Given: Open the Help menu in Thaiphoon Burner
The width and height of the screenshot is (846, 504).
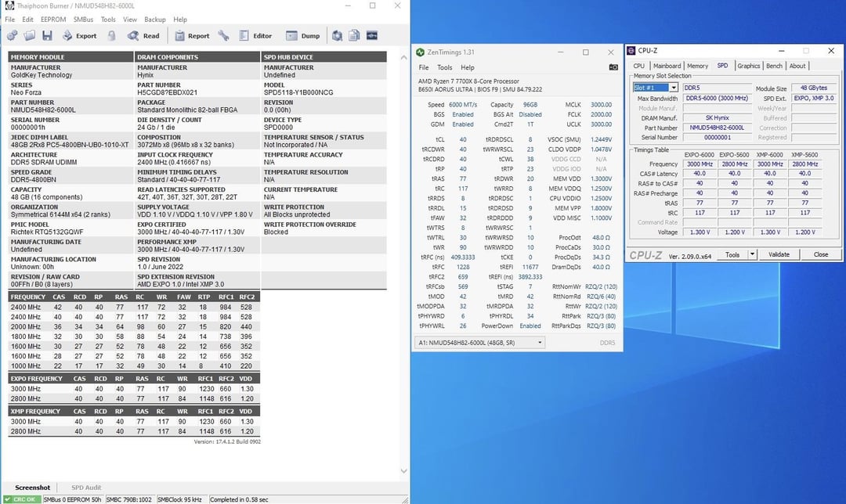Looking at the screenshot, I should [x=180, y=20].
